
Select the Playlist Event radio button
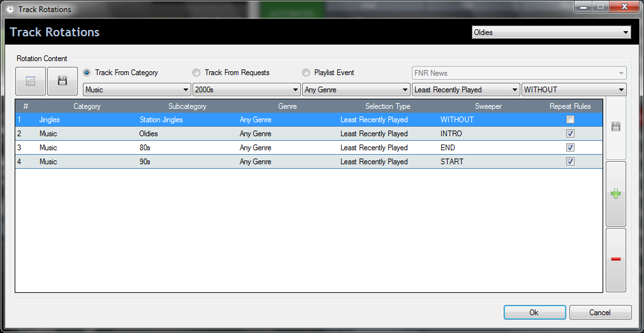[x=306, y=73]
